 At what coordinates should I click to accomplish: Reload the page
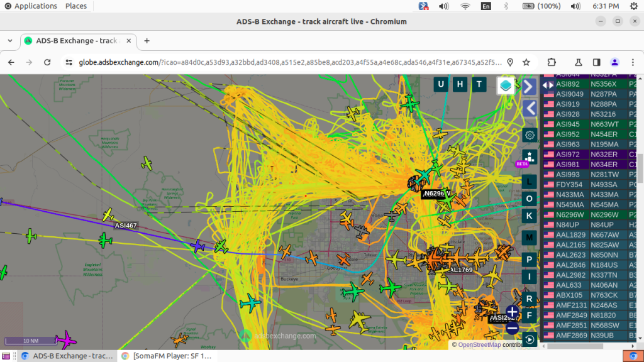click(47, 62)
